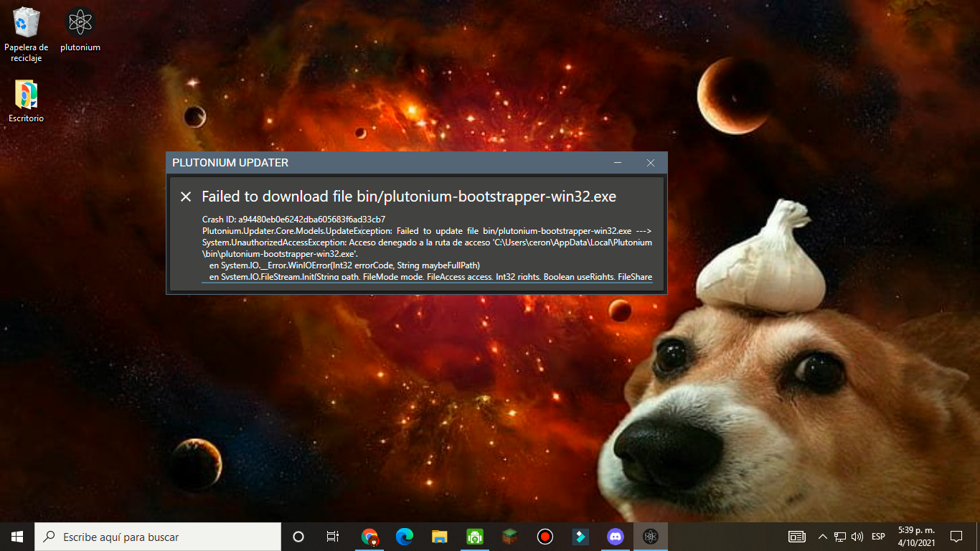Open Google Chrome from the taskbar

click(369, 537)
